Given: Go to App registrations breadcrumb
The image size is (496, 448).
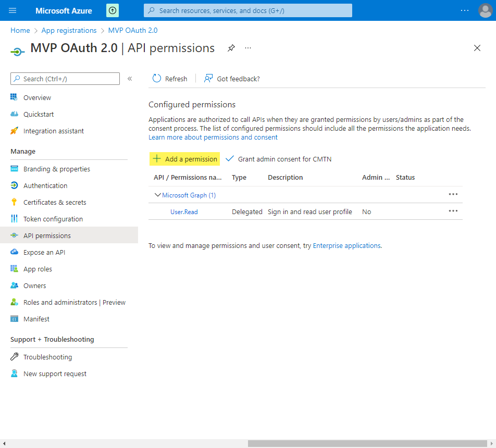Looking at the screenshot, I should pyautogui.click(x=69, y=30).
